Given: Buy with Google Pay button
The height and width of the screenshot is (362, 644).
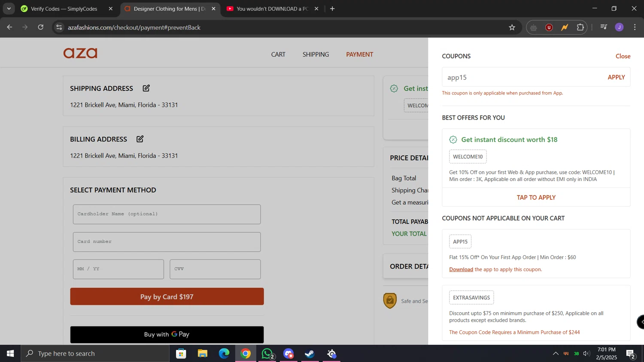Looking at the screenshot, I should [x=167, y=335].
